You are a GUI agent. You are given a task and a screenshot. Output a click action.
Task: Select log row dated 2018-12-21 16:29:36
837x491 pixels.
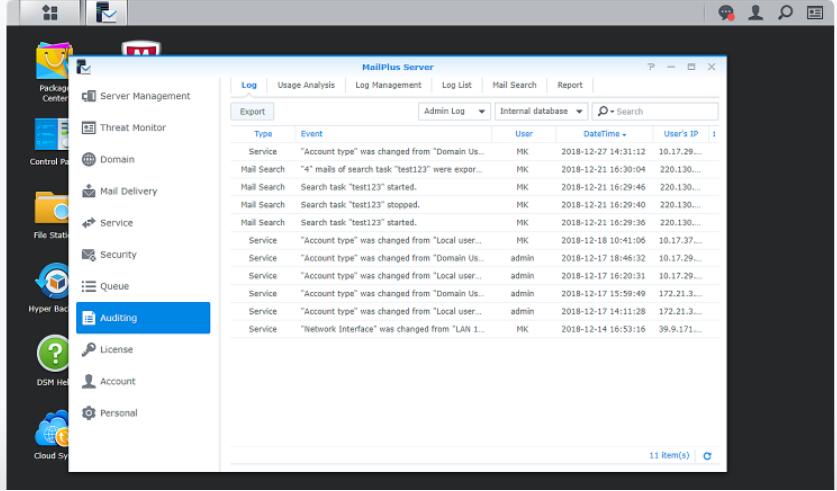pos(475,223)
